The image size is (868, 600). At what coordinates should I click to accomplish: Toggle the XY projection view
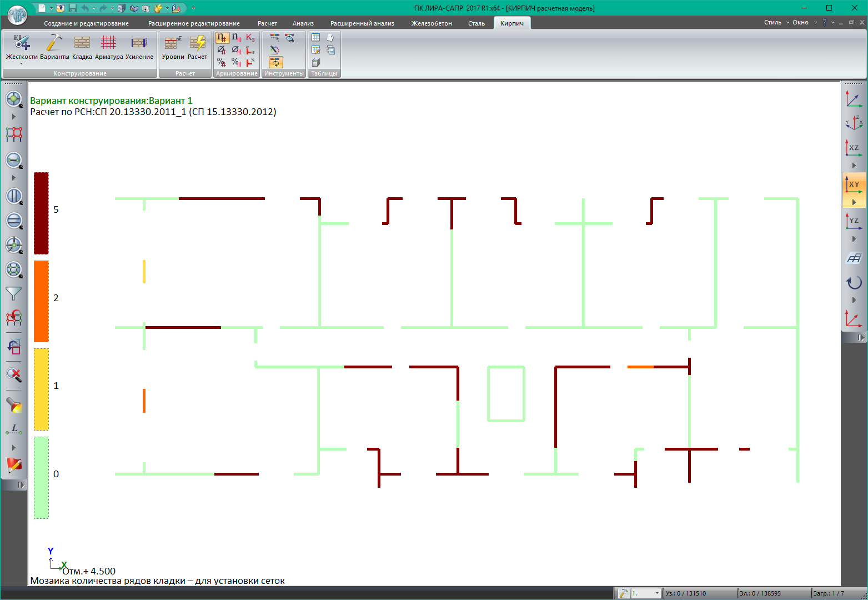pos(854,184)
